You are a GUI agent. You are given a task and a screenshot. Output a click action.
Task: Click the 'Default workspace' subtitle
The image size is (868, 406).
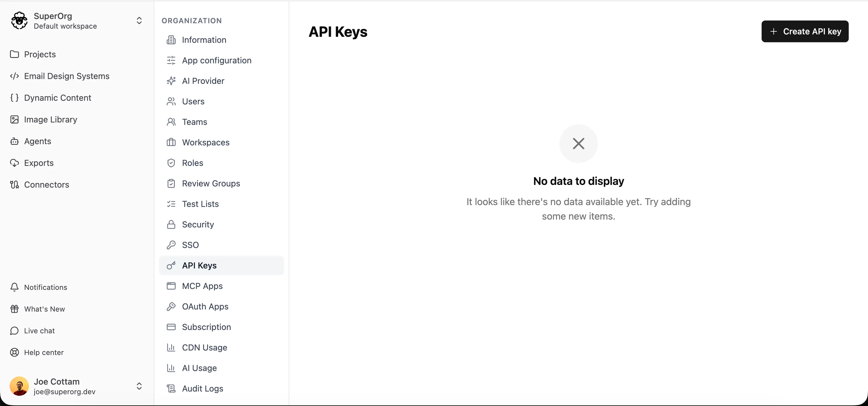(x=65, y=26)
